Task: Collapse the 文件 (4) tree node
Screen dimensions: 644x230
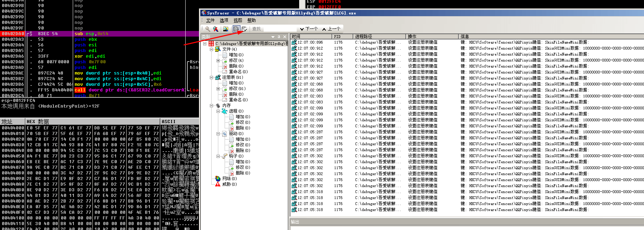Action: tap(212, 49)
